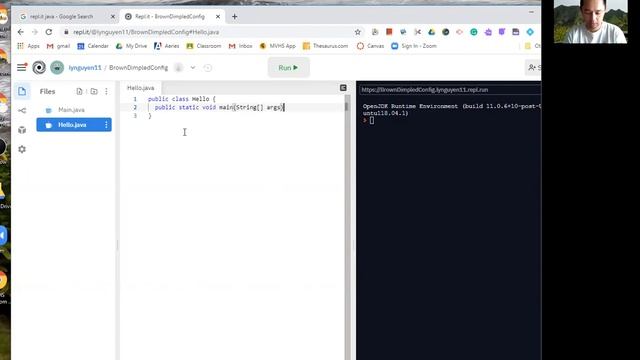This screenshot has width=640, height=360.
Task: Click the Repl.it spiral logo
Action: [x=39, y=67]
